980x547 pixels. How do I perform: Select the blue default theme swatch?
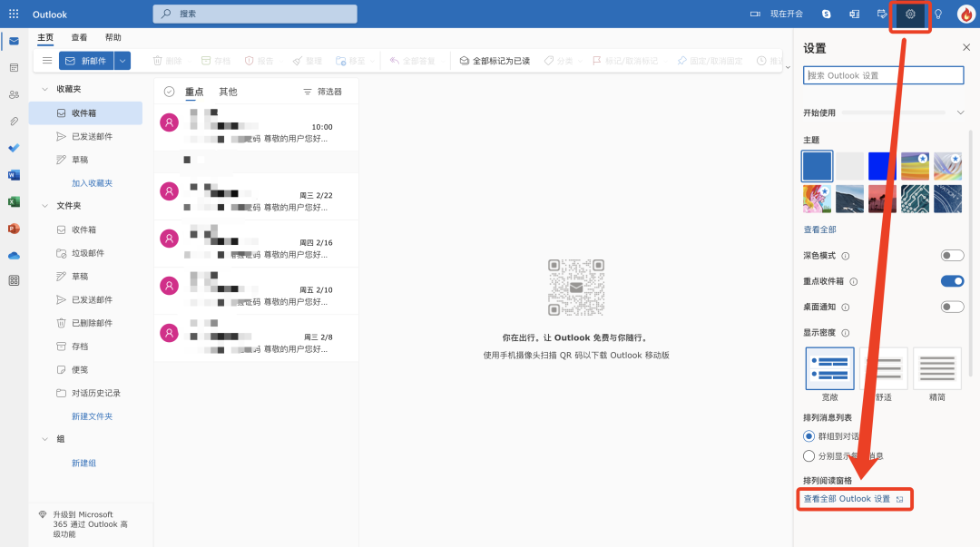(x=816, y=166)
